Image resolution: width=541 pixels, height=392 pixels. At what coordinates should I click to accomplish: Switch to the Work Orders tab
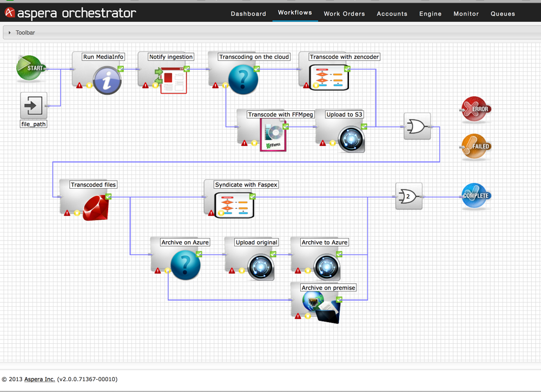coord(344,14)
